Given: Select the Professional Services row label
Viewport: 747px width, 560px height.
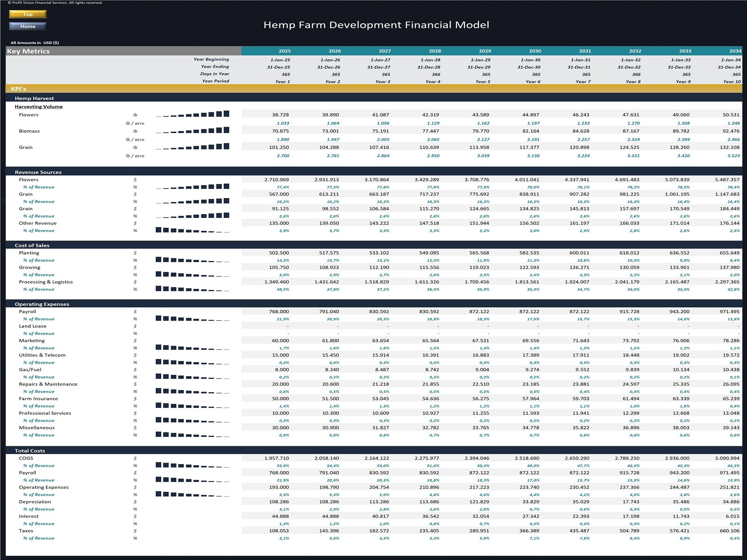Looking at the screenshot, I should pos(45,414).
